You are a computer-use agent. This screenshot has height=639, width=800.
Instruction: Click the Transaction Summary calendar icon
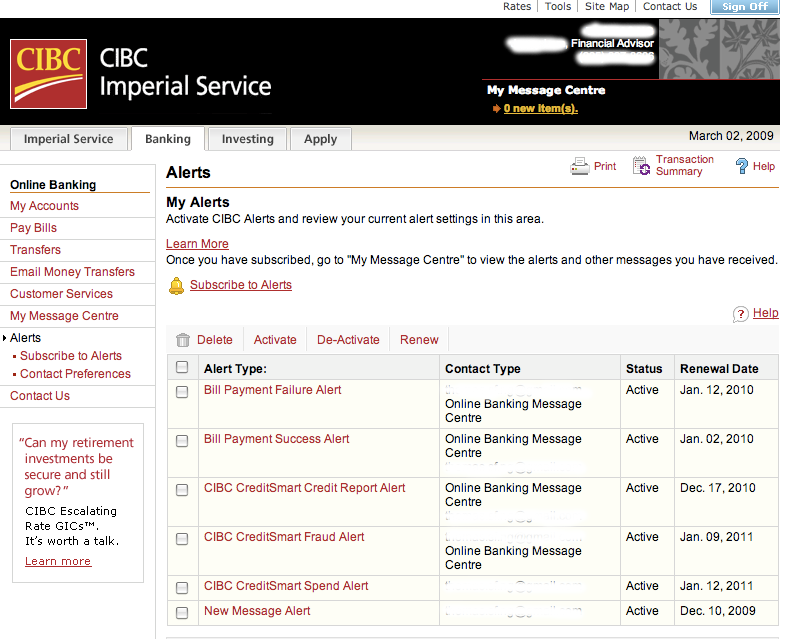pos(641,166)
